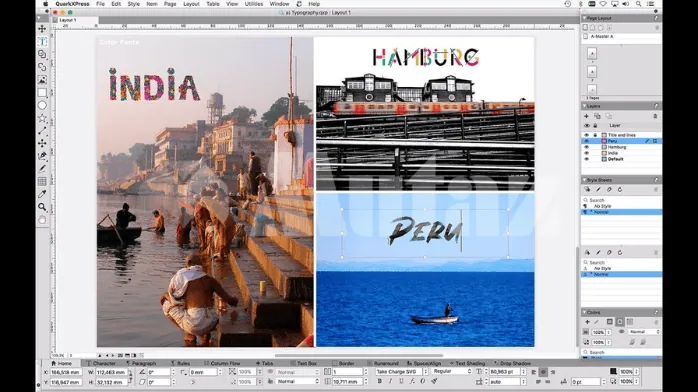Image resolution: width=698 pixels, height=392 pixels.
Task: Select the Table tool
Action: [x=42, y=181]
